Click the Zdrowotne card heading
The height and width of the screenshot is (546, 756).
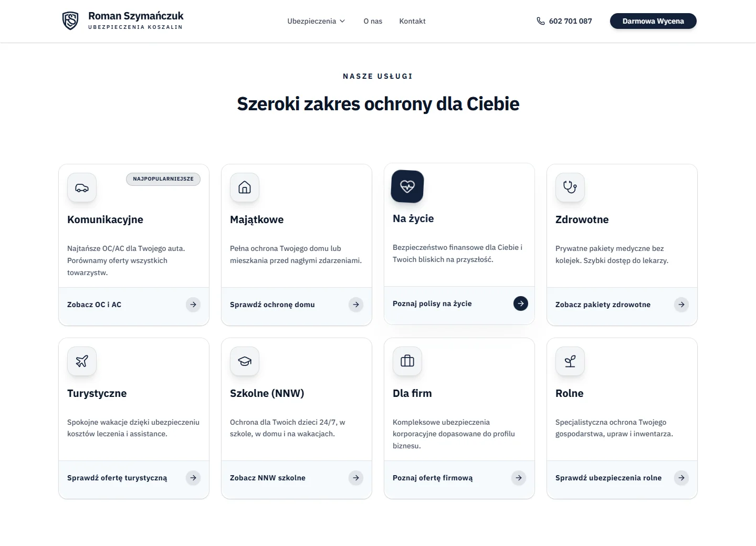point(582,219)
